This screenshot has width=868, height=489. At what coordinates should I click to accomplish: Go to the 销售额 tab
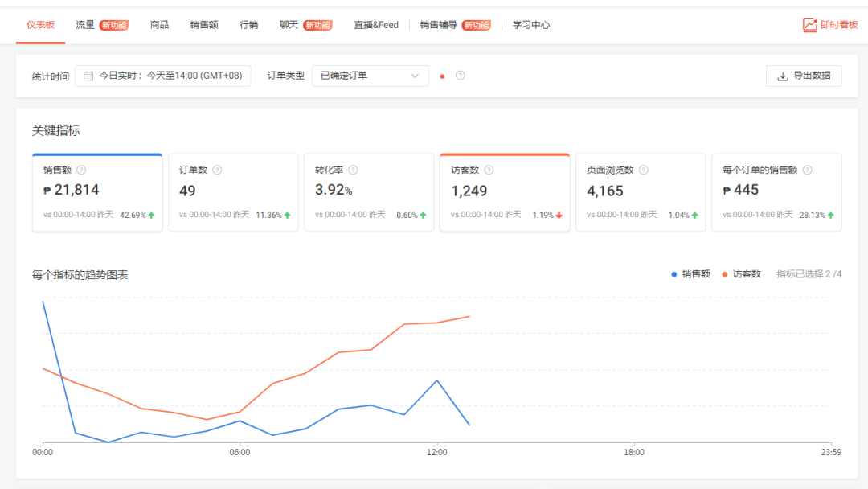pyautogui.click(x=204, y=25)
